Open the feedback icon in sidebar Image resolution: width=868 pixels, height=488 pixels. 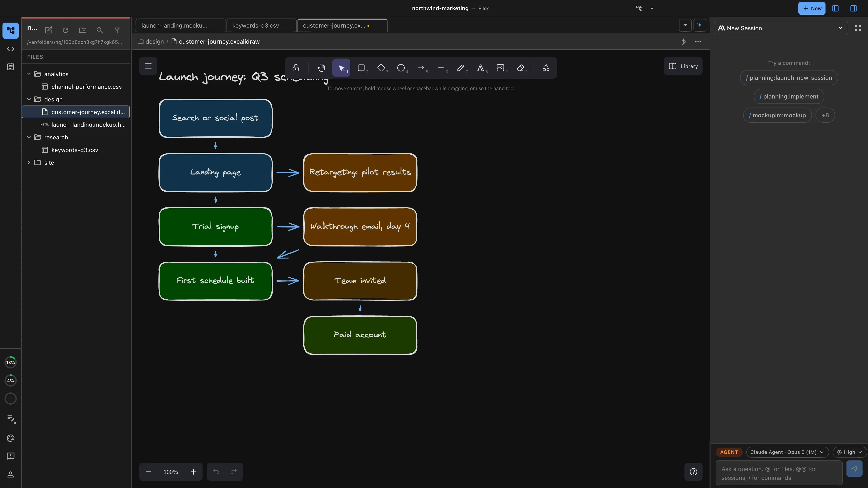10,456
